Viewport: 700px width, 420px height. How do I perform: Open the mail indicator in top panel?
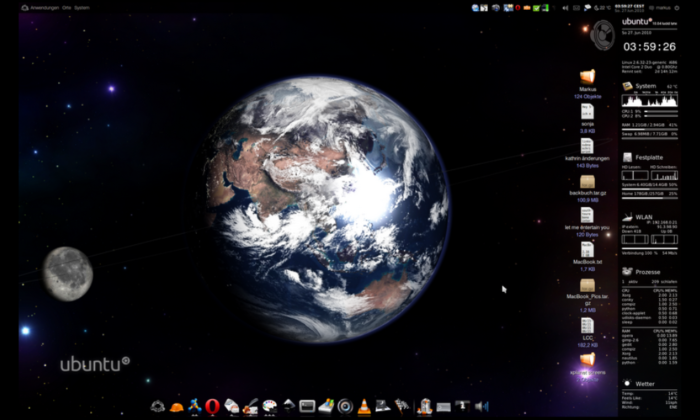[576, 8]
